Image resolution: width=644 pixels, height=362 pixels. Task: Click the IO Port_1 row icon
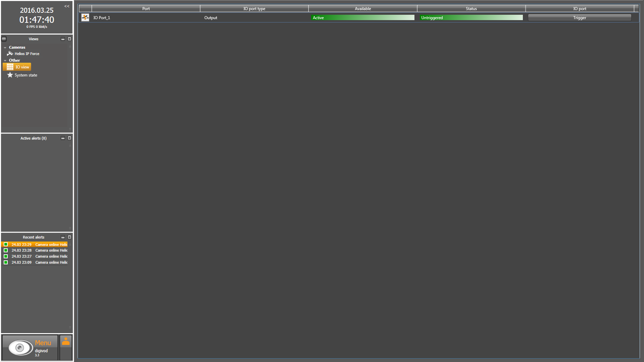click(85, 18)
